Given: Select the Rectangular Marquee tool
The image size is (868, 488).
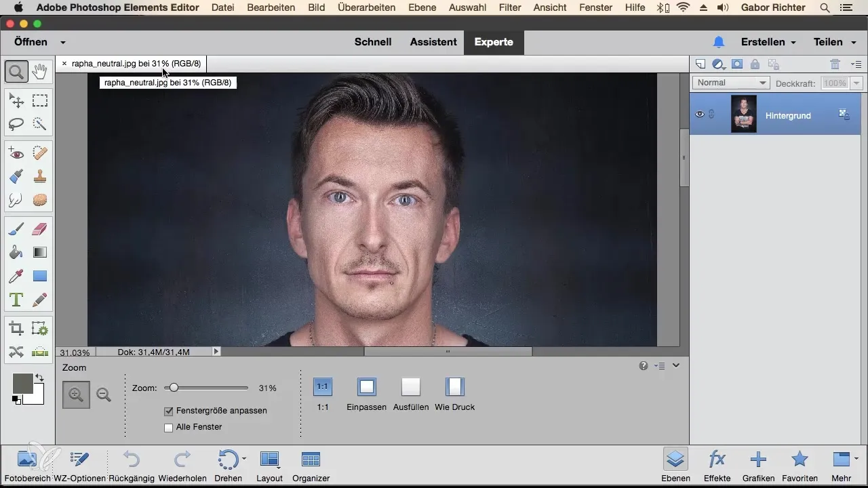Looking at the screenshot, I should point(40,101).
